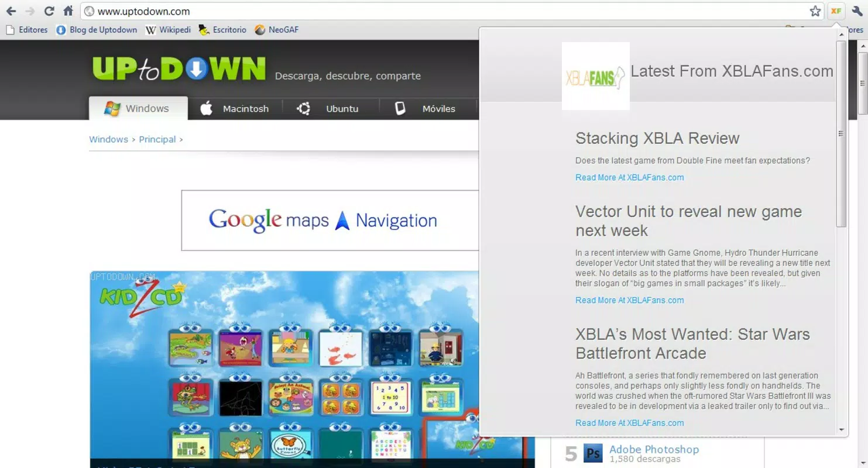868x468 pixels.
Task: Click the browser forward arrow
Action: 30,11
